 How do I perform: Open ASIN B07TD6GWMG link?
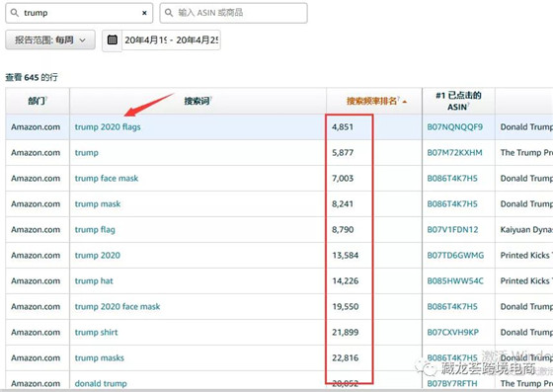point(455,255)
